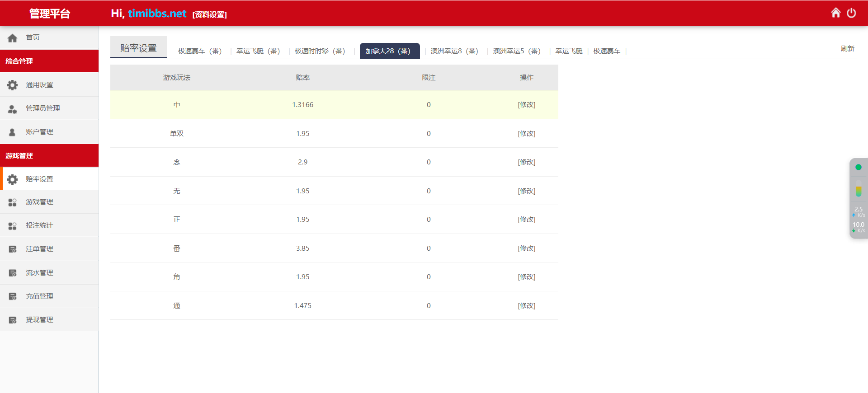Open 通用设置 in the sidebar
Image resolution: width=868 pixels, height=393 pixels.
point(49,85)
